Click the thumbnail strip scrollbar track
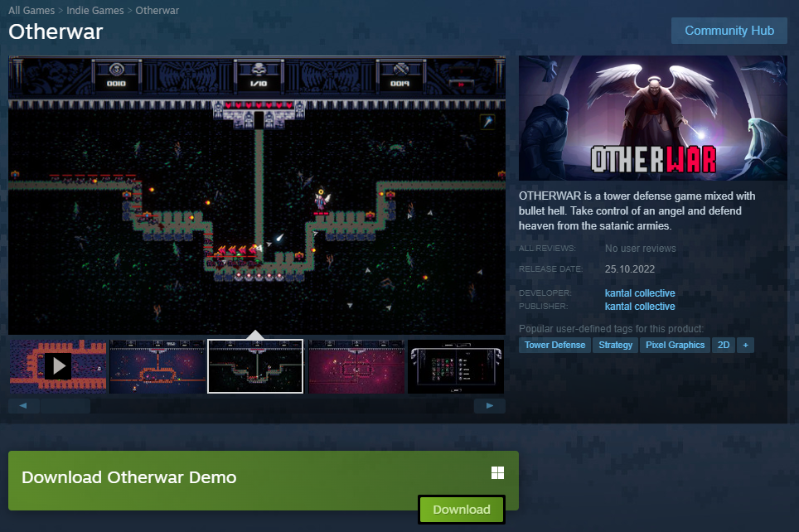Image resolution: width=799 pixels, height=532 pixels. pyautogui.click(x=282, y=406)
